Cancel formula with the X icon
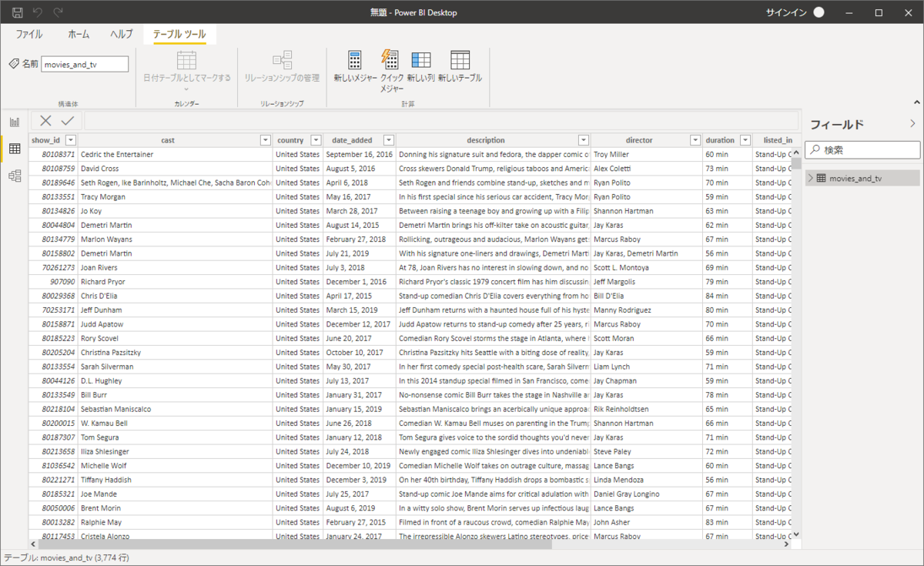 coord(46,120)
